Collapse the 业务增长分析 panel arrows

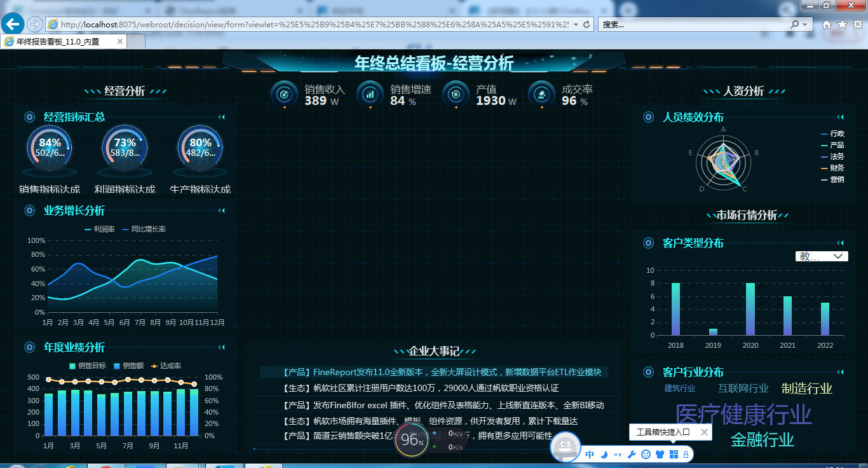coord(222,210)
